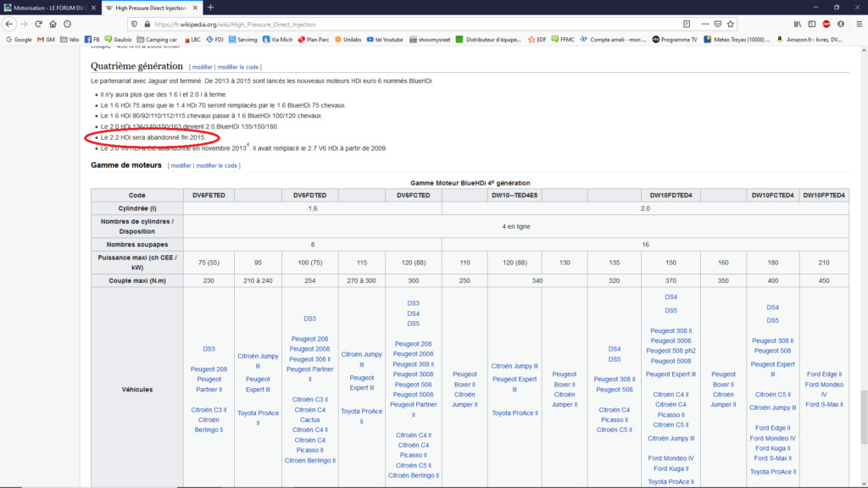Click modifier link beside Gamme de moteurs
The width and height of the screenshot is (868, 488).
(x=181, y=165)
